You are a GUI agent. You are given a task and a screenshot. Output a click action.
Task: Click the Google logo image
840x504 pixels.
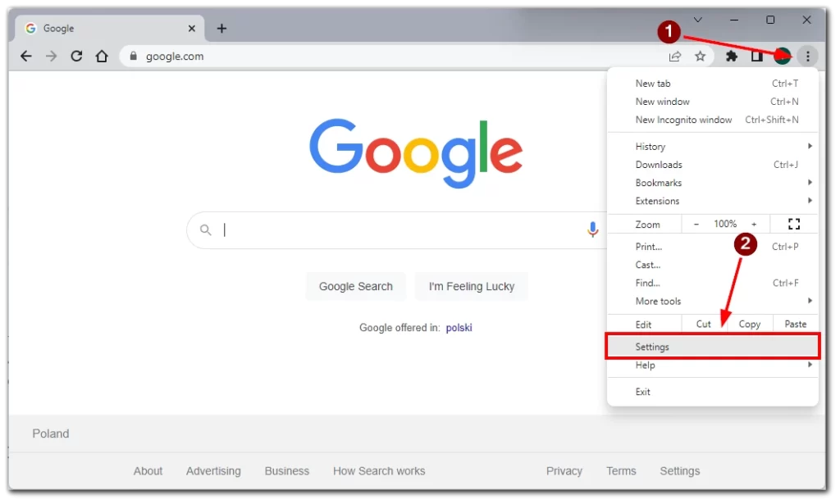416,153
